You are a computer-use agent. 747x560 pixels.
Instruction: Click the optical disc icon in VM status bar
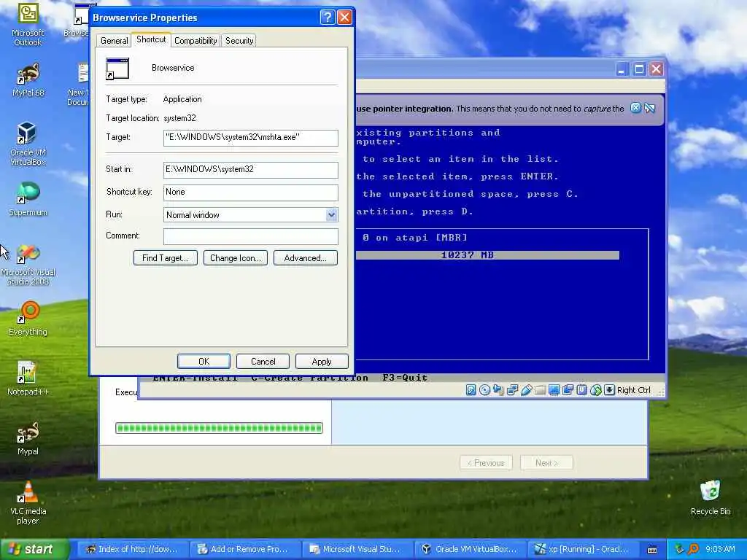point(484,390)
